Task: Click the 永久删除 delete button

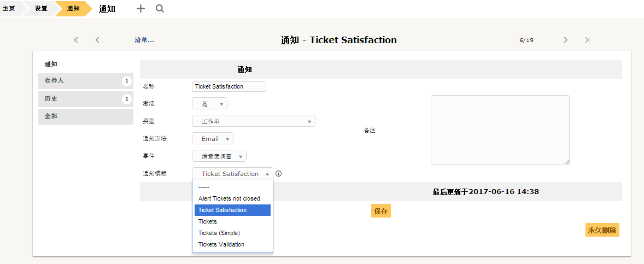Action: coord(602,230)
